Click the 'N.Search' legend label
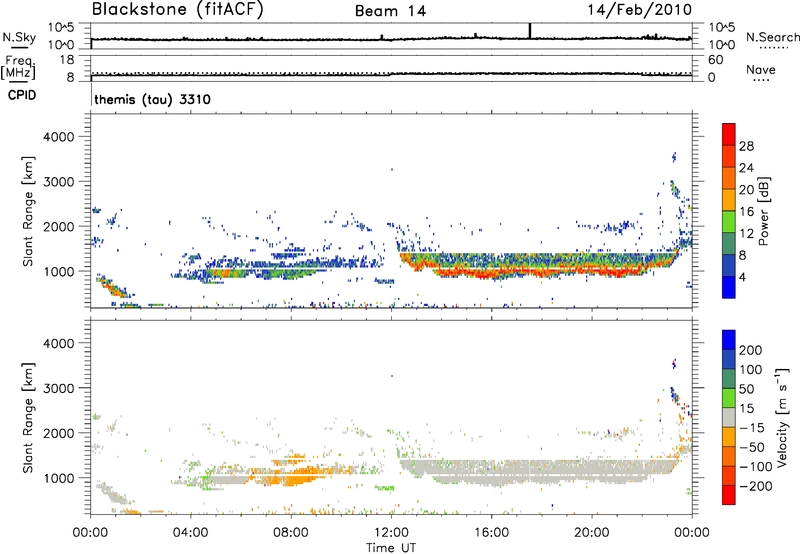800x554 pixels. [x=772, y=37]
